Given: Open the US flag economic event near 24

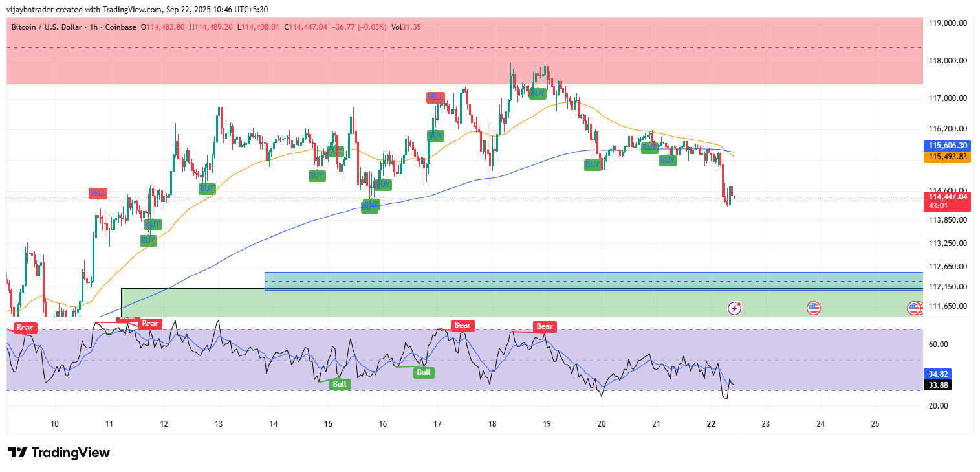Looking at the screenshot, I should click(x=814, y=308).
